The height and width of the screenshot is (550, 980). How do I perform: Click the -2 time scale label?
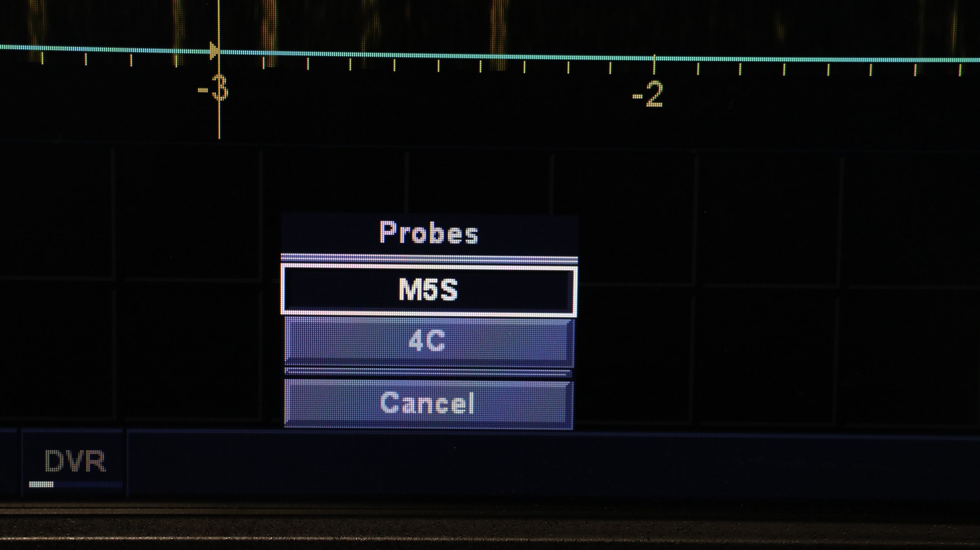click(648, 95)
